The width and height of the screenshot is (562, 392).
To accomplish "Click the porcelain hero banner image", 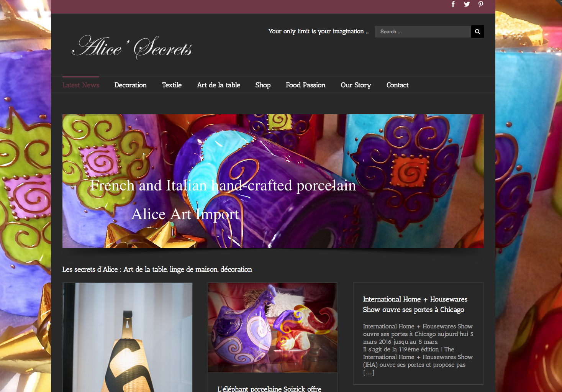I will pyautogui.click(x=273, y=181).
